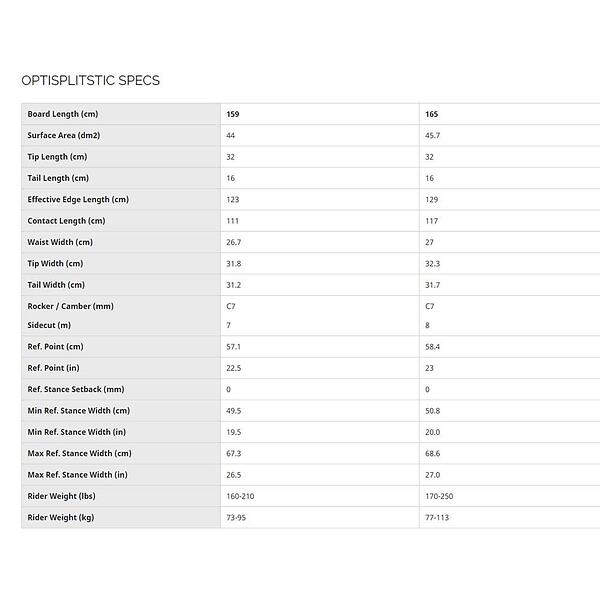The height and width of the screenshot is (600, 600).
Task: Click the 45.7 surface area value
Action: pos(432,135)
